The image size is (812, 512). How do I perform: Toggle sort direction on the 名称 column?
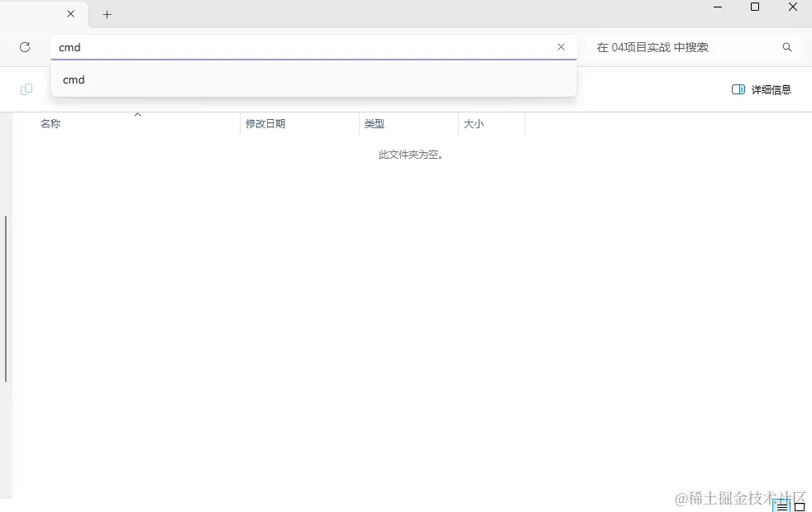(50, 122)
